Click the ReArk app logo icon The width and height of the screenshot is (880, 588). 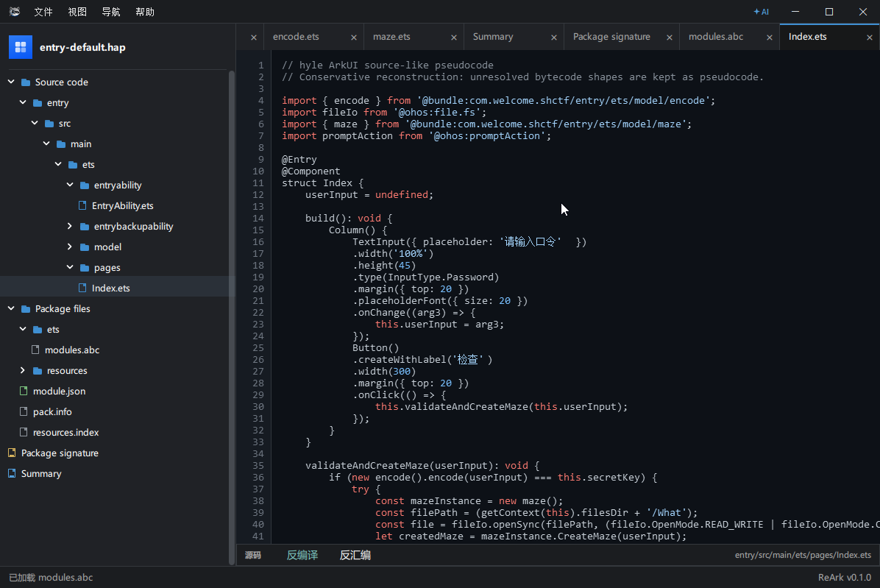click(15, 12)
